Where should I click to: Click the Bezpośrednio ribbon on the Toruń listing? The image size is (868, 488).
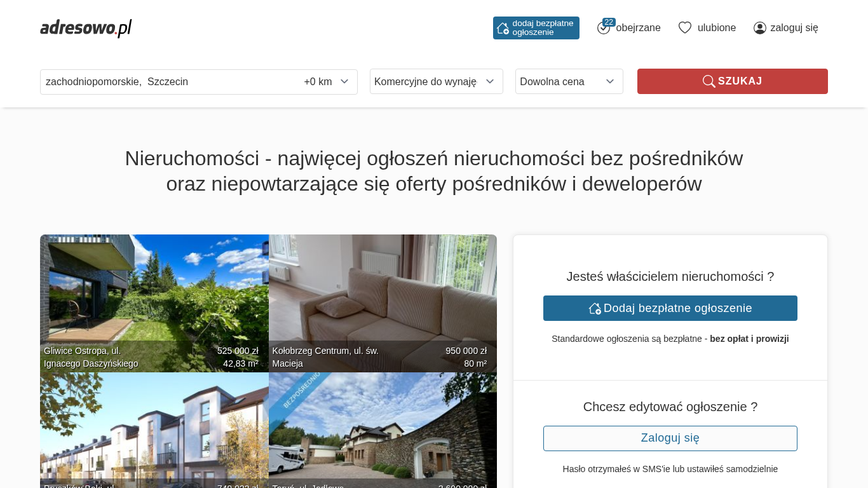[x=302, y=390]
